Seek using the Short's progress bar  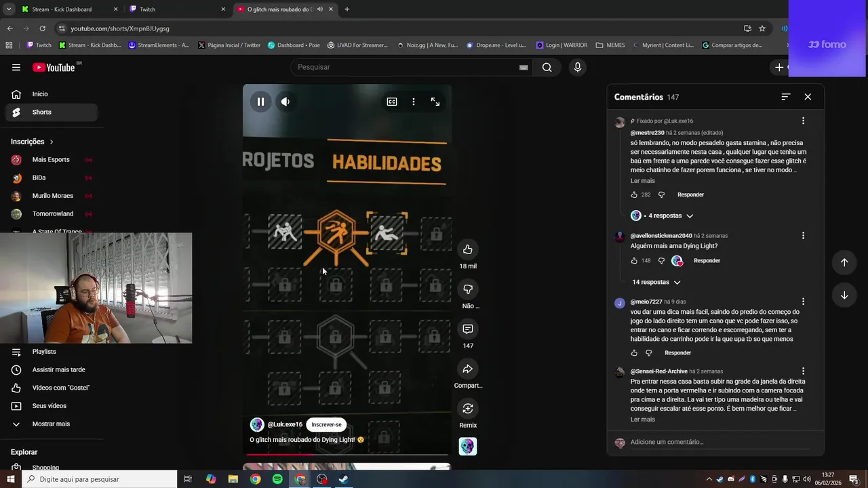(347, 454)
